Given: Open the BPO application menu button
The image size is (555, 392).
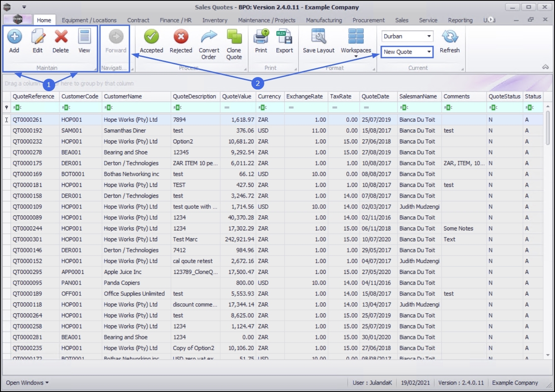Looking at the screenshot, I should tap(17, 19).
